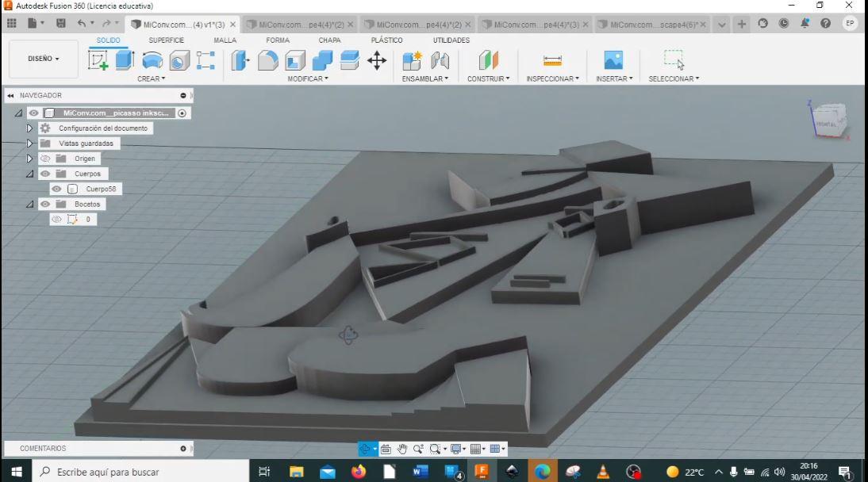Open the Notifications bell icon
Image resolution: width=868 pixels, height=482 pixels.
coord(805,23)
